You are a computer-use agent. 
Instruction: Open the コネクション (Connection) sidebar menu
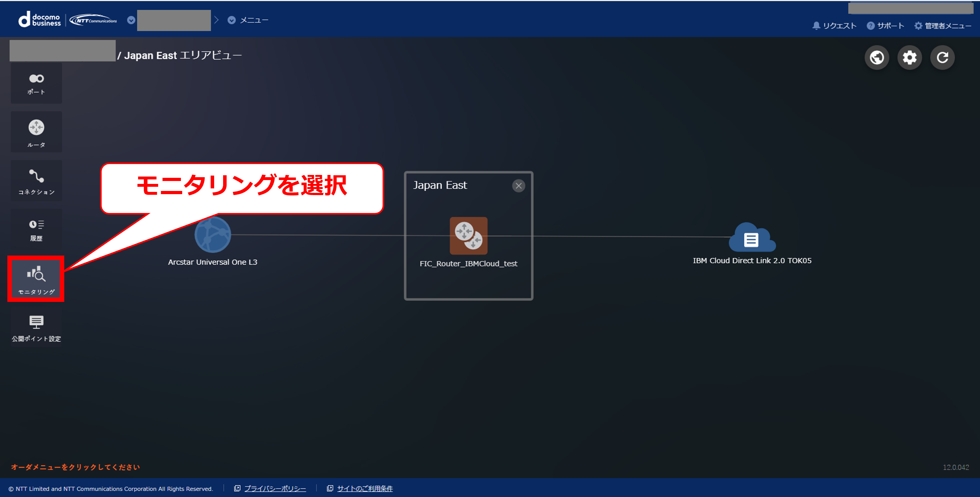tap(36, 181)
